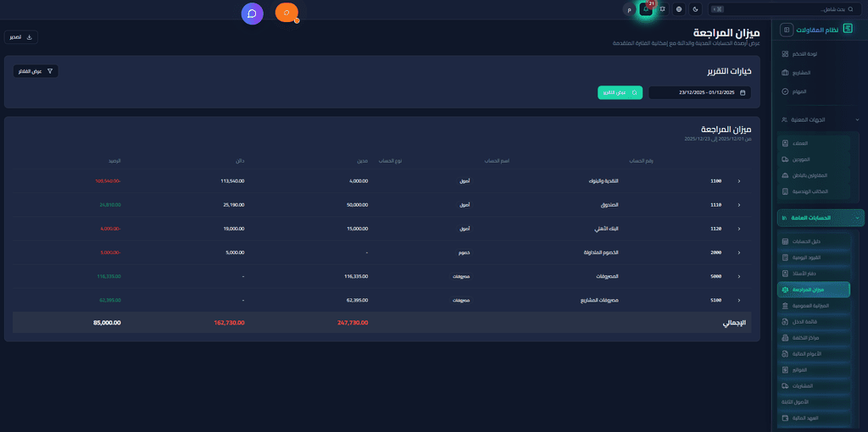Expand account row 5000 المصروفات
The height and width of the screenshot is (432, 868).
pyautogui.click(x=739, y=276)
